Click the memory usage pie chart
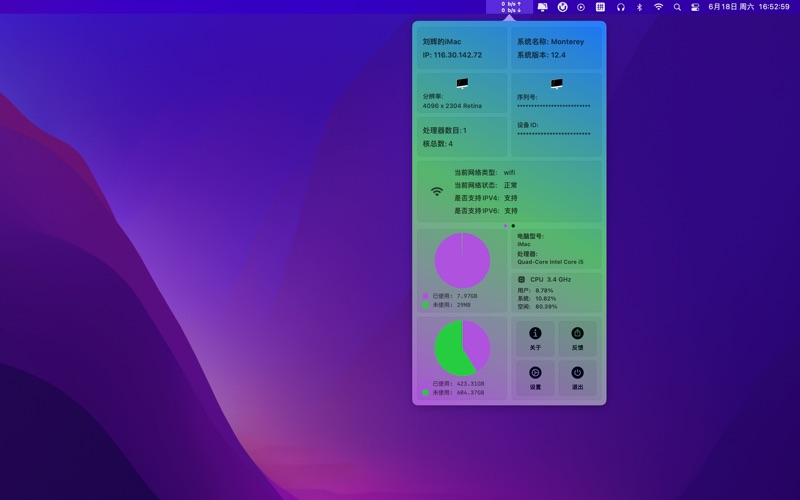Screen dimensions: 800x500 click(x=462, y=261)
